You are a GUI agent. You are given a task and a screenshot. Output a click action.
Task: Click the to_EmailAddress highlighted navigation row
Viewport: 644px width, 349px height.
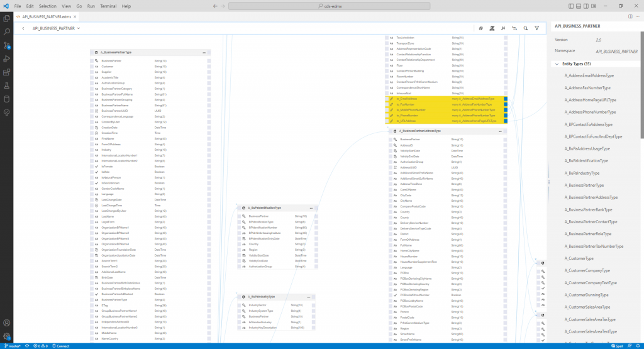point(446,99)
